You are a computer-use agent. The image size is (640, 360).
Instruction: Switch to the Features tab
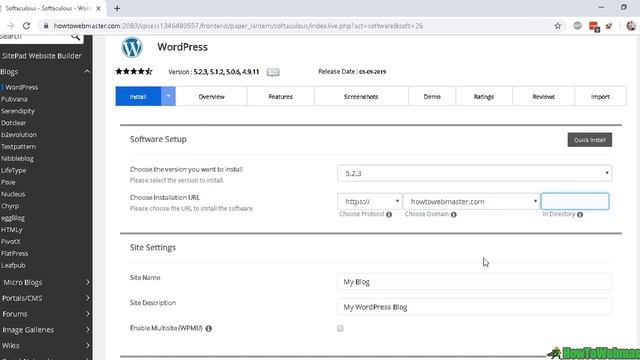(x=280, y=96)
